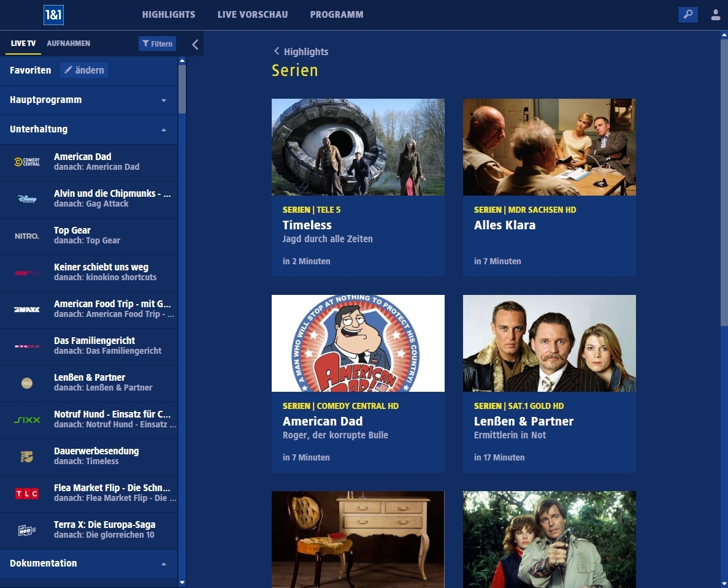Open the Programm menu
The height and width of the screenshot is (588, 728).
336,15
